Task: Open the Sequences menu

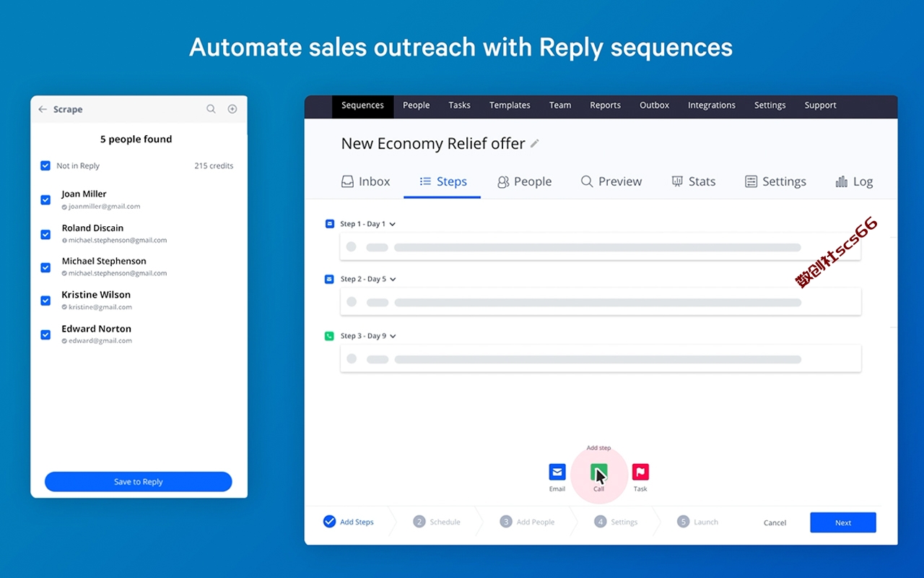Action: tap(362, 105)
